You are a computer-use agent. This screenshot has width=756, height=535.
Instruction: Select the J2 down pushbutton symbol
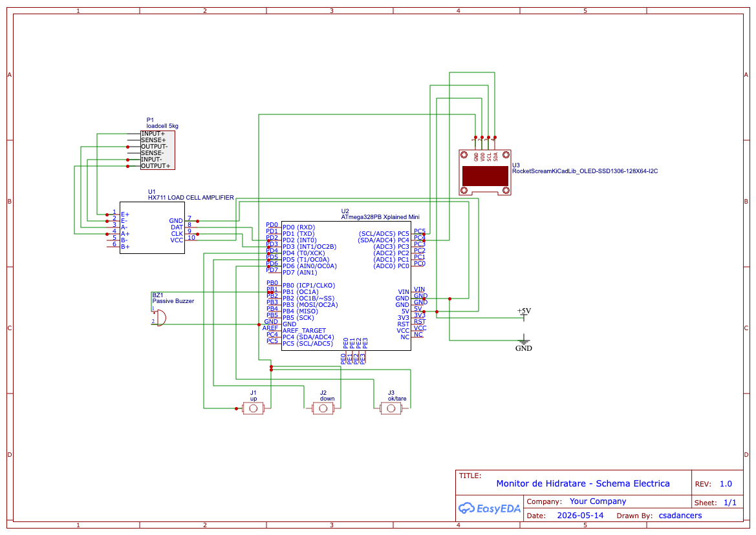coord(323,408)
